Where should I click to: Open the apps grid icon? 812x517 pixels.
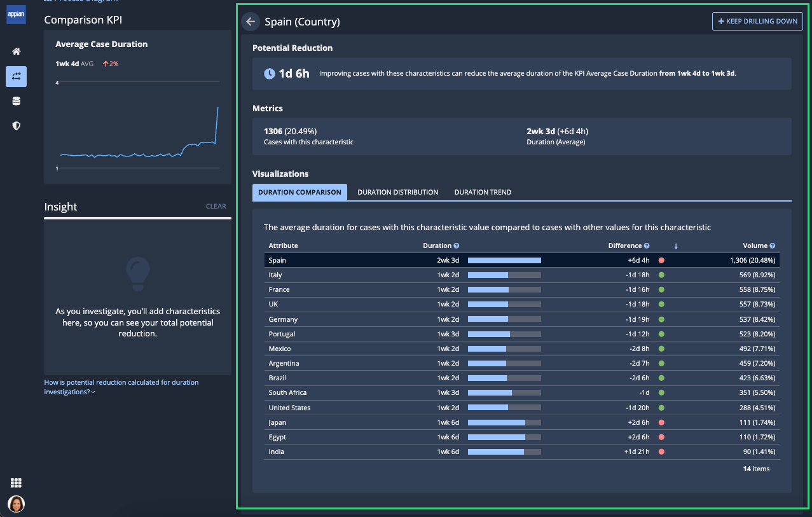pos(17,483)
